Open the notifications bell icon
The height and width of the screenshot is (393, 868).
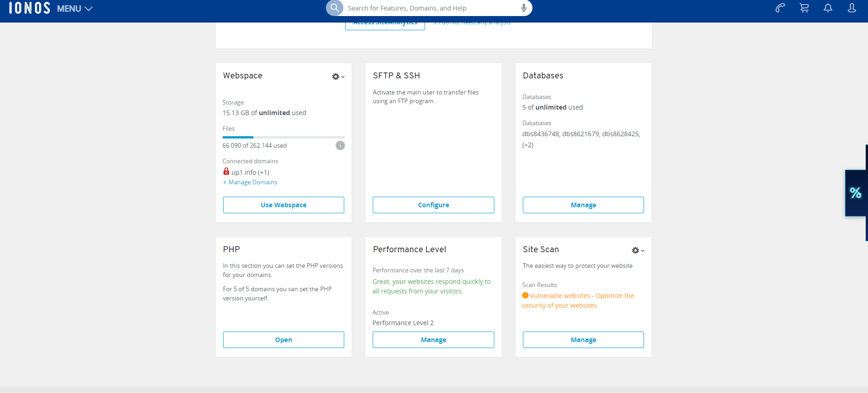click(x=828, y=8)
